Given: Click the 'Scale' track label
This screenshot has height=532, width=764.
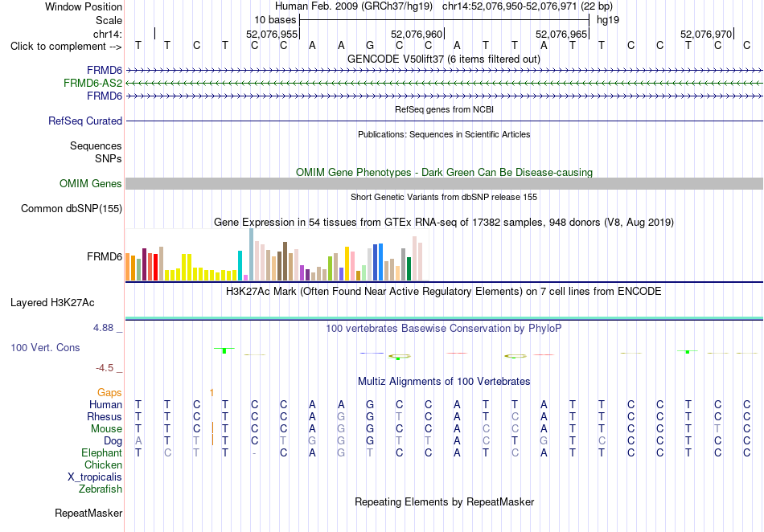Looking at the screenshot, I should pos(109,20).
